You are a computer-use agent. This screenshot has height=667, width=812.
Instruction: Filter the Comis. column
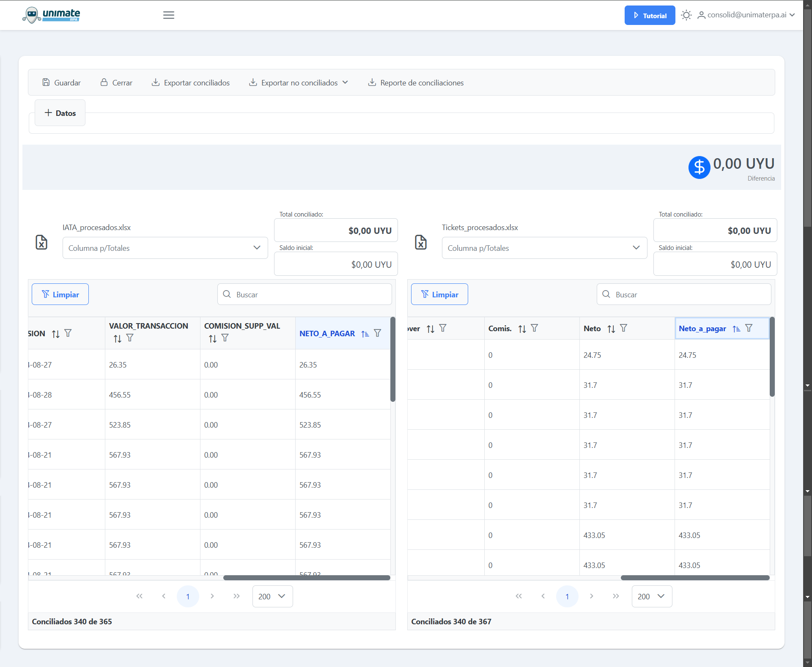pyautogui.click(x=535, y=328)
